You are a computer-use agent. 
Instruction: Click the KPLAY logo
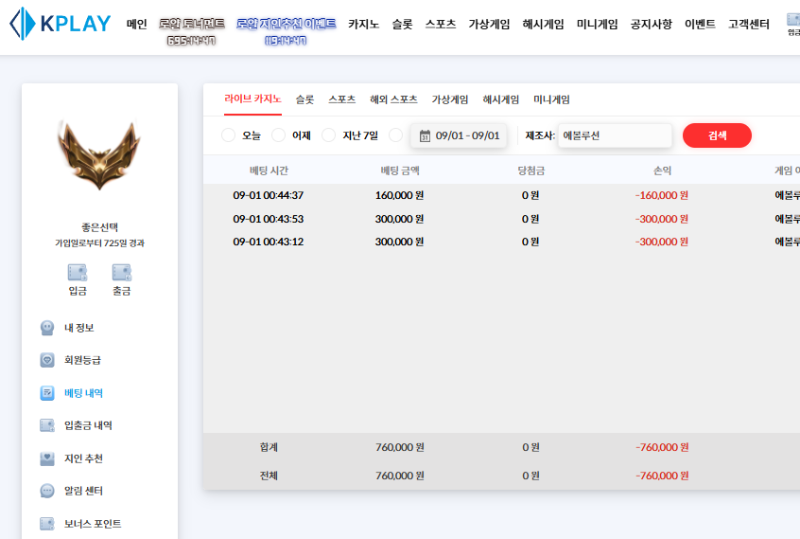(x=60, y=23)
